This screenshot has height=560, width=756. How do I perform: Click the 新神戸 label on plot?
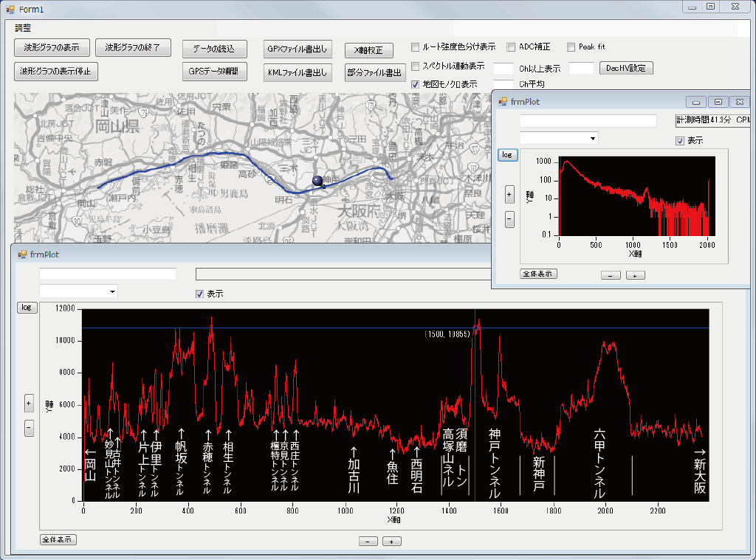538,473
